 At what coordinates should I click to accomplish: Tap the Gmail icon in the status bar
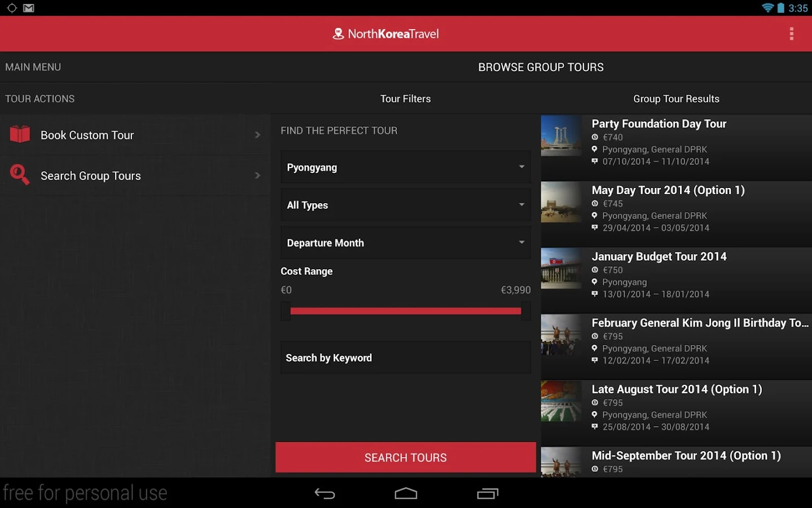click(x=28, y=8)
